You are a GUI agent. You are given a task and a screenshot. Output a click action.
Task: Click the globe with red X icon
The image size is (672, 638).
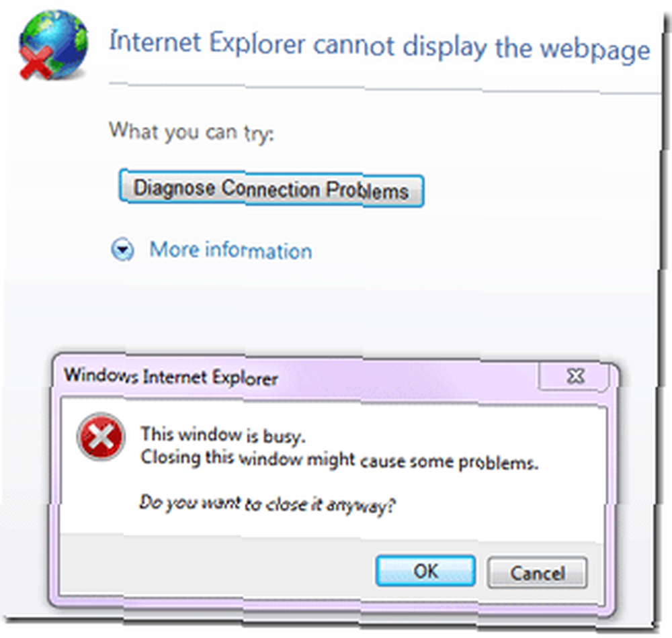coord(53,46)
